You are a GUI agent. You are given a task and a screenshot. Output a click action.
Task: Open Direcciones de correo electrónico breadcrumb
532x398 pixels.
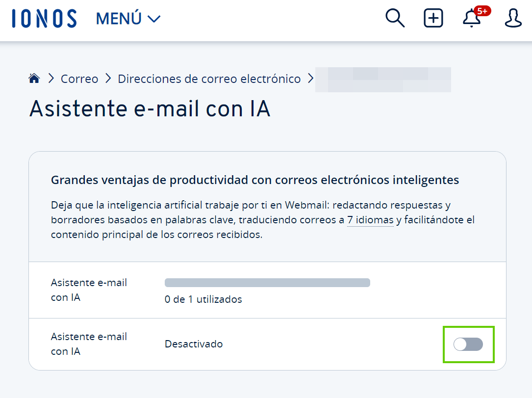pos(209,79)
